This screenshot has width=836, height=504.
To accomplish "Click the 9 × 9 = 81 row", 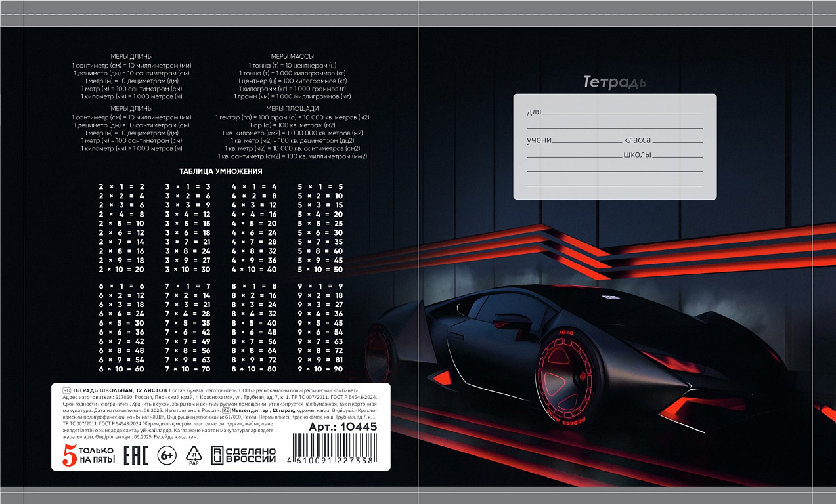I will 320,360.
